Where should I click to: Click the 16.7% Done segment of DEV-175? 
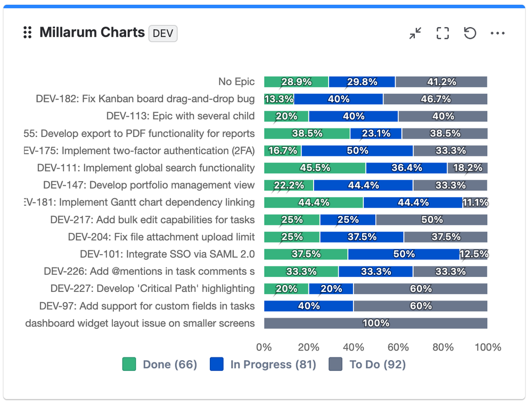283,151
